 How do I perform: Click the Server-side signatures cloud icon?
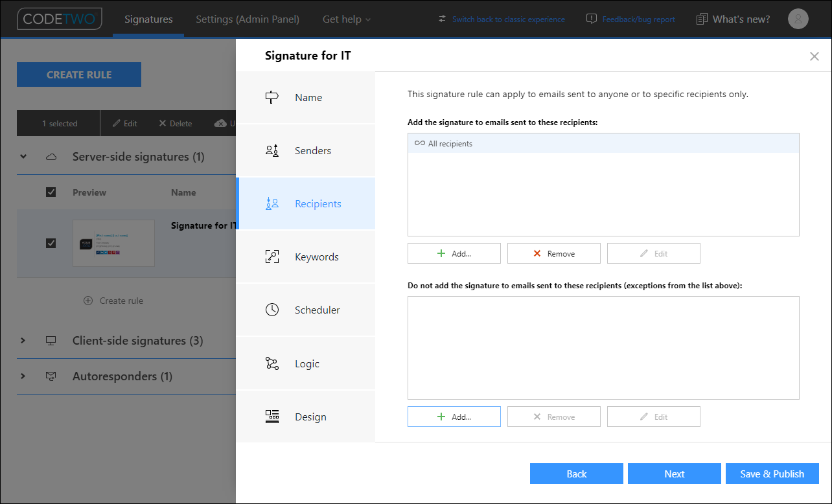(51, 157)
